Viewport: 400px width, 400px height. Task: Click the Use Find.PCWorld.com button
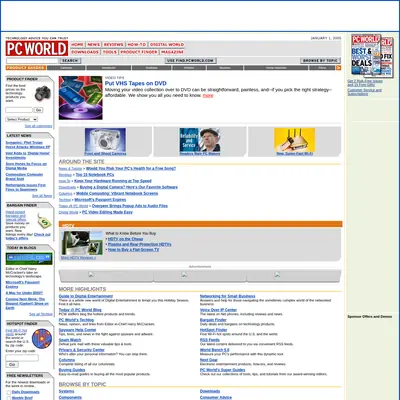(191, 61)
